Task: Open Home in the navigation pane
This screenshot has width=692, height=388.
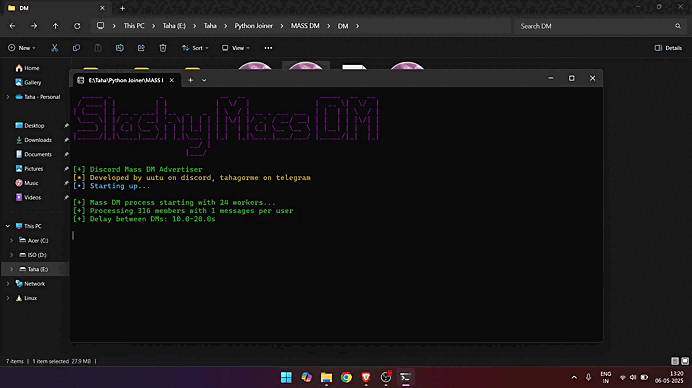Action: pos(27,68)
